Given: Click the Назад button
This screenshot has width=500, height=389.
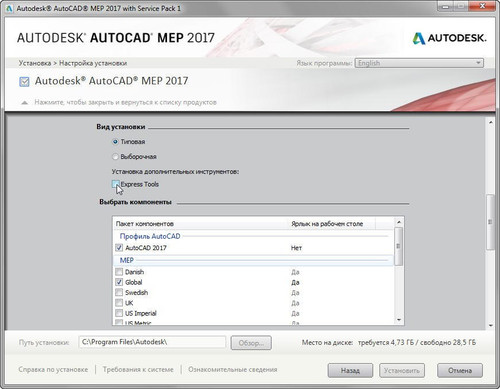Looking at the screenshot, I should (350, 370).
